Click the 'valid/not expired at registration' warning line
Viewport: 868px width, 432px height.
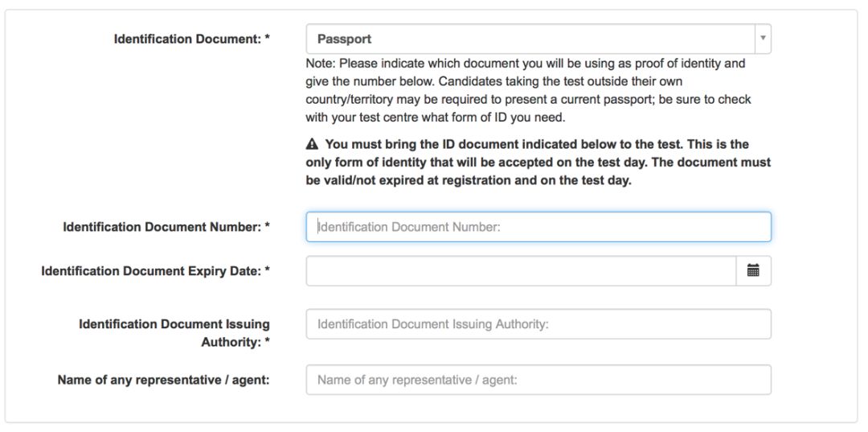pos(469,181)
